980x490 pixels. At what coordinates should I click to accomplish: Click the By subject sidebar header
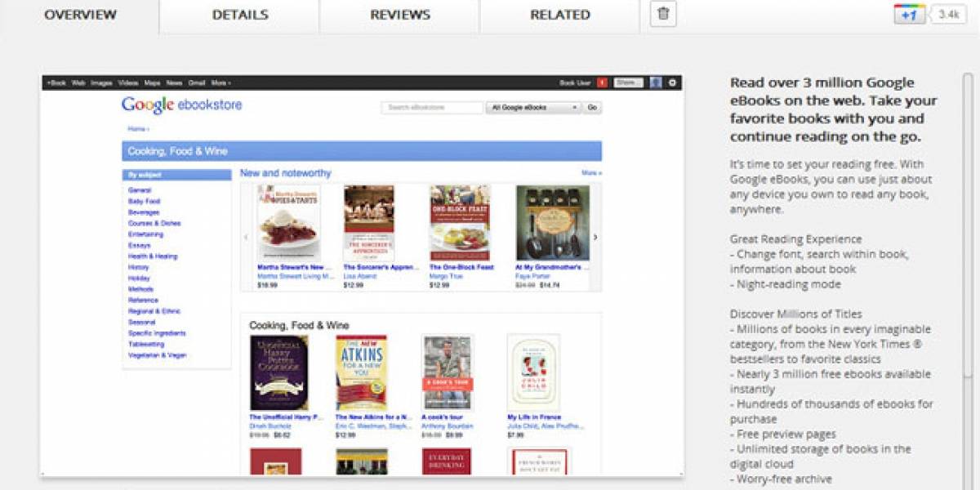point(176,175)
